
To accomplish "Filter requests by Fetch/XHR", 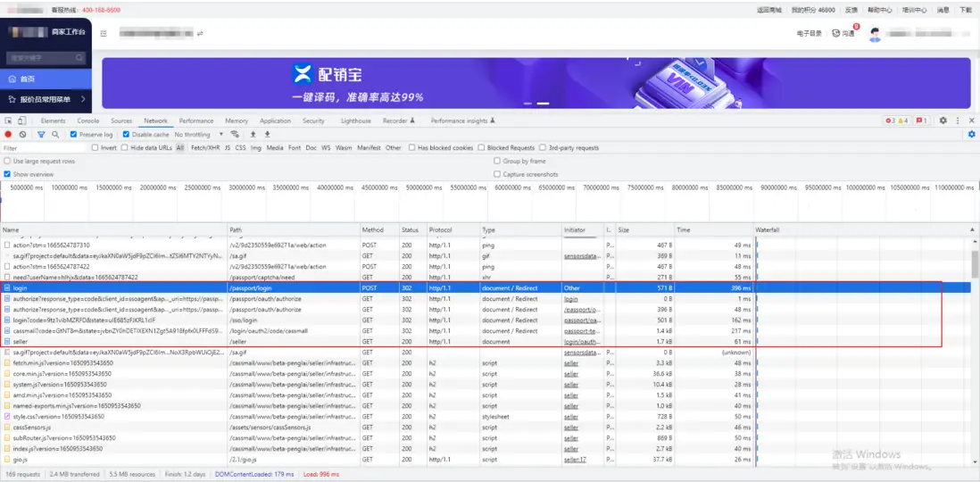I will [204, 148].
